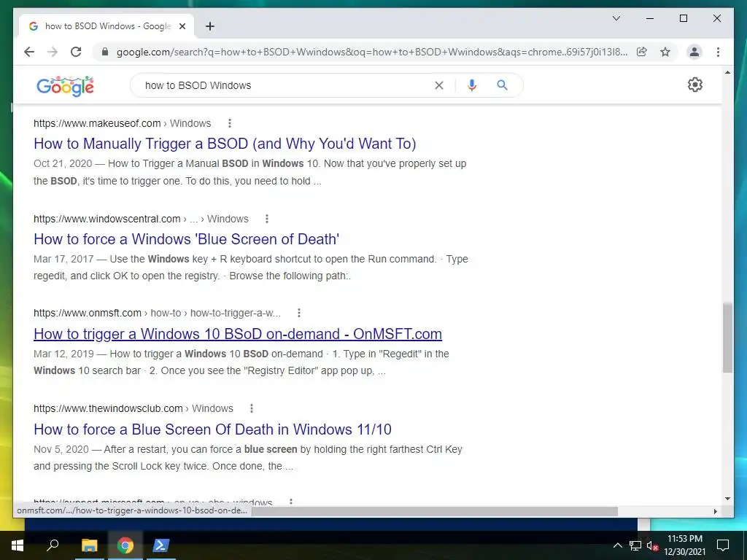Open more options for the thewindowsclub.com result
The width and height of the screenshot is (747, 560).
click(x=252, y=408)
